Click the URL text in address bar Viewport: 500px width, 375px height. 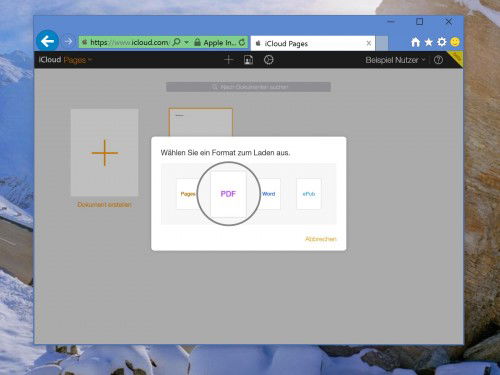tap(129, 43)
